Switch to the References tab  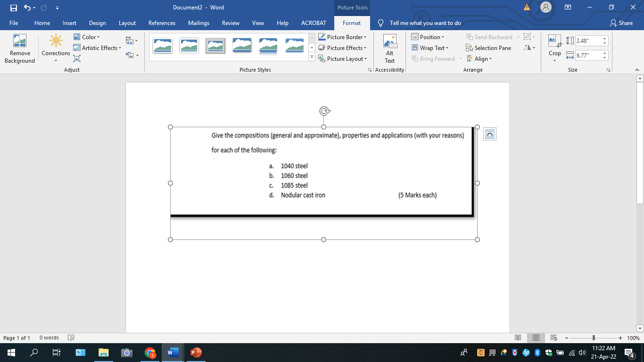162,23
